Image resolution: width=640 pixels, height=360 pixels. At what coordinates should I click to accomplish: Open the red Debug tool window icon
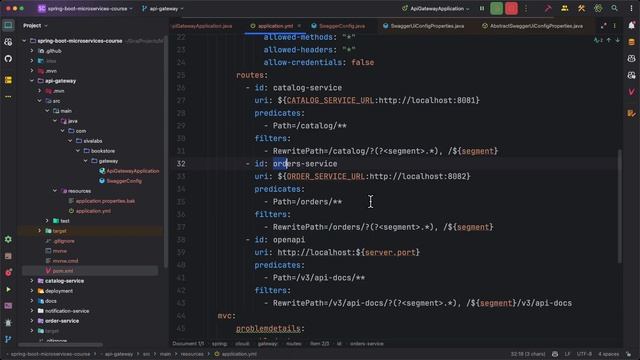[x=8, y=273]
